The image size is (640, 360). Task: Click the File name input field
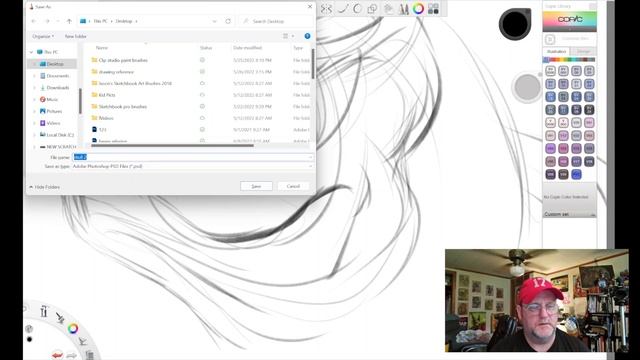tap(193, 157)
